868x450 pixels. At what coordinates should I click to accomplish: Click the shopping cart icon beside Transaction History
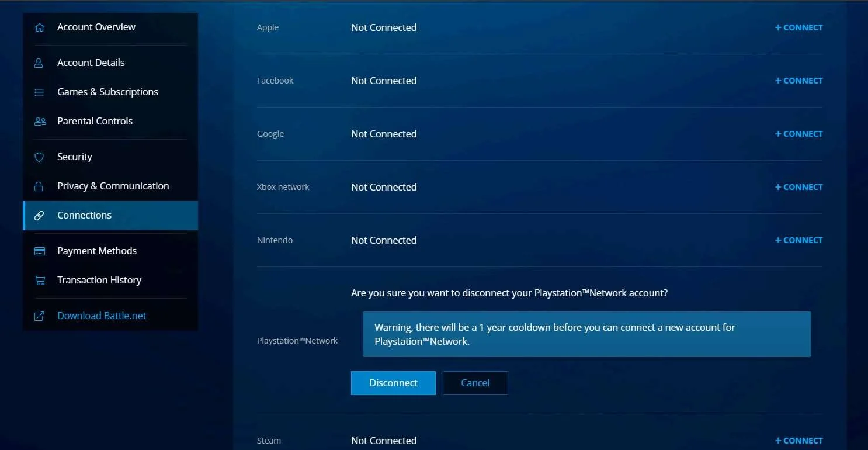[40, 281]
